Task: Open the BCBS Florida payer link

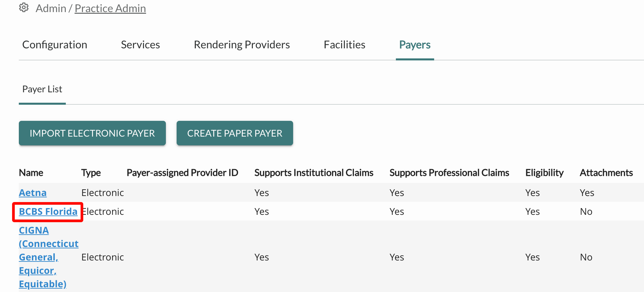Action: [48, 211]
